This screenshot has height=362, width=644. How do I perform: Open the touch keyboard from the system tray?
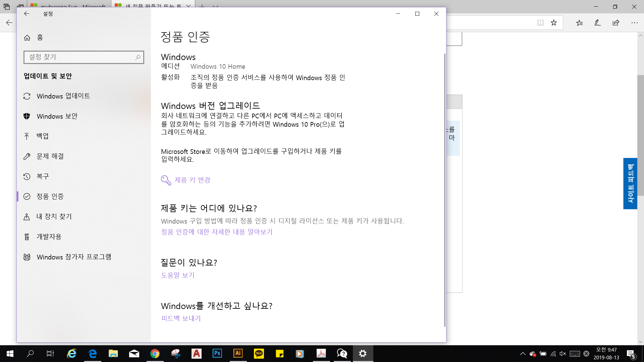point(575,354)
